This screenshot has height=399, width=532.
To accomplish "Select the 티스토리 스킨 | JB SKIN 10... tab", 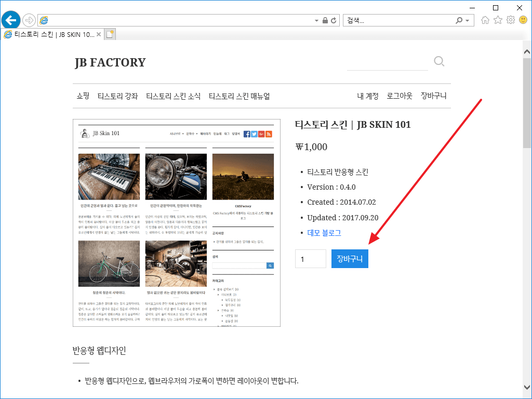I will coord(52,34).
